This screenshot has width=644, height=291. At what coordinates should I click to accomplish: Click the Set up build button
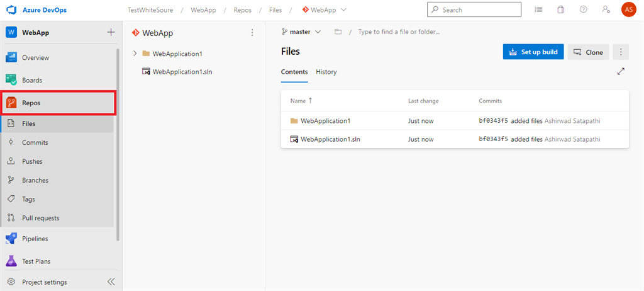coord(533,52)
